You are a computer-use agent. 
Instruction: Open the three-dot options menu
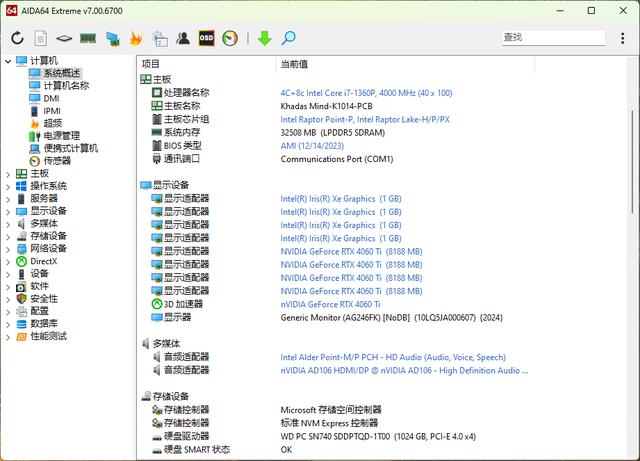(622, 38)
